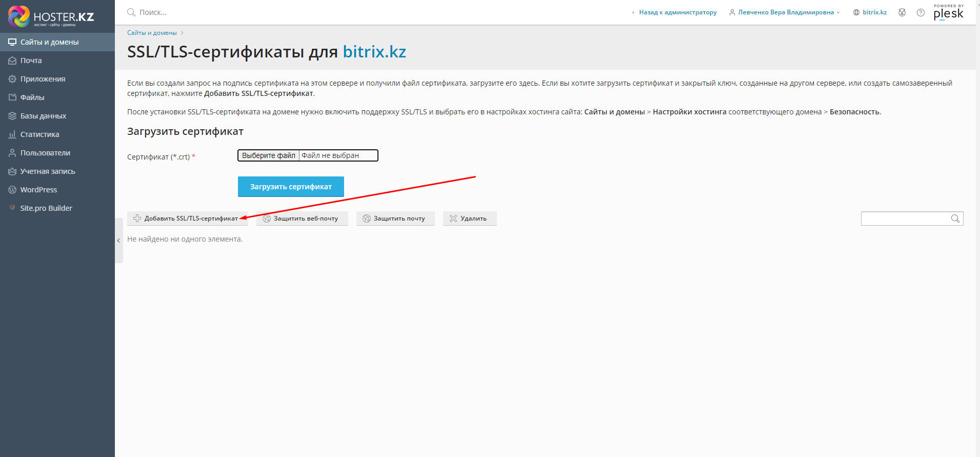Click the Сайты и домены breadcrumb link
The width and height of the screenshot is (980, 457).
click(152, 33)
